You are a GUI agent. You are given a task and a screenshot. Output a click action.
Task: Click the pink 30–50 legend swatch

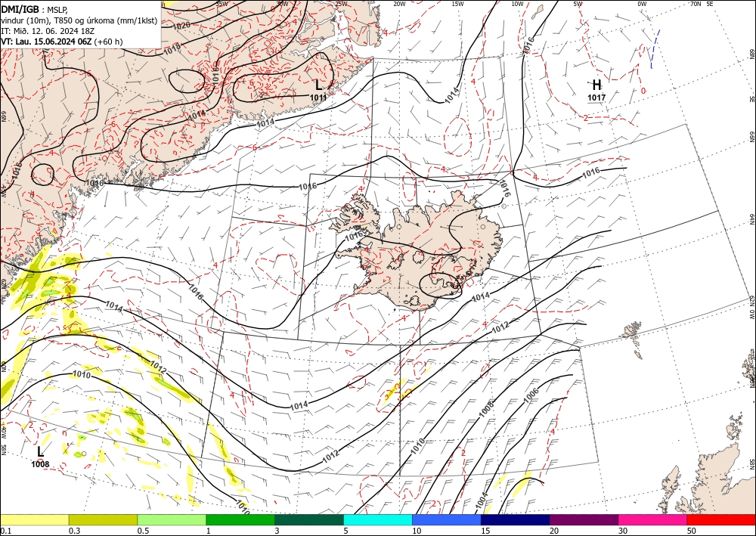pyautogui.click(x=653, y=519)
